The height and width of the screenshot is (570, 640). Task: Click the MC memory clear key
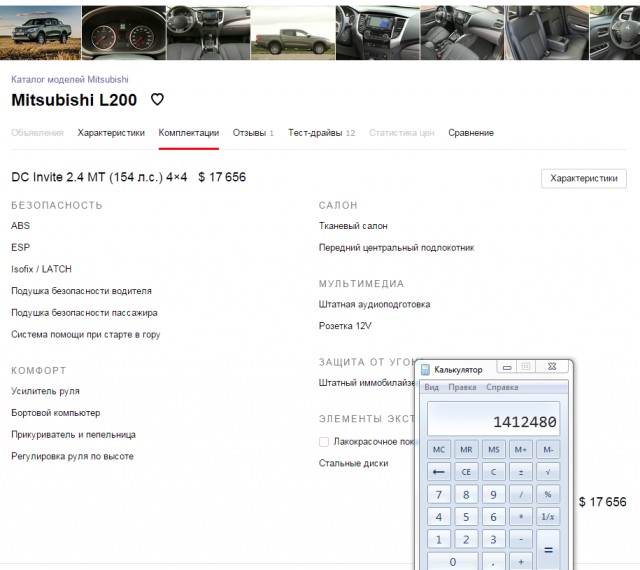439,450
